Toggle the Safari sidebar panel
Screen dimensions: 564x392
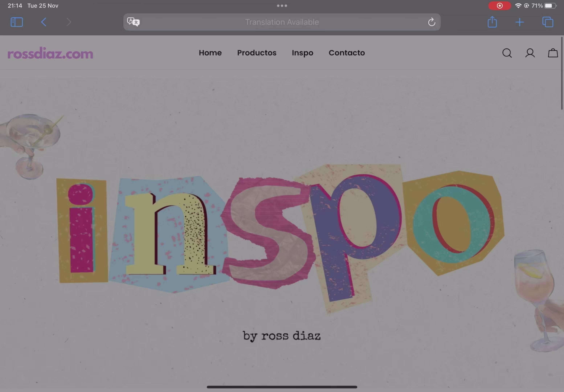[x=17, y=22]
